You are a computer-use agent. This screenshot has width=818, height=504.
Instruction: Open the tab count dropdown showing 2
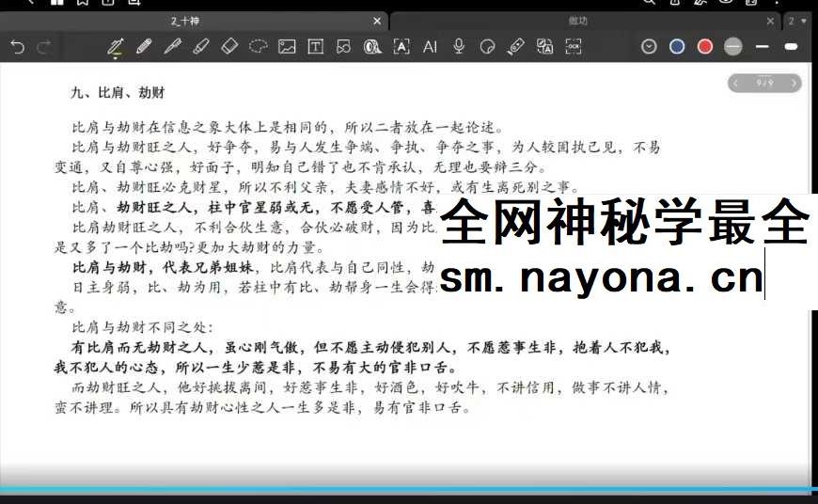(797, 22)
